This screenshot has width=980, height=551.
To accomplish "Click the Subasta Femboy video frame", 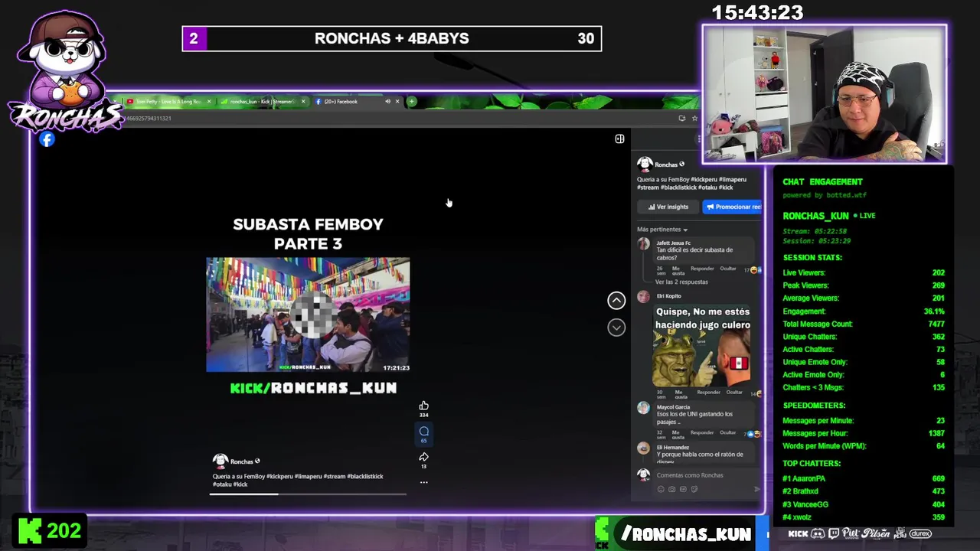I will 308,315.
